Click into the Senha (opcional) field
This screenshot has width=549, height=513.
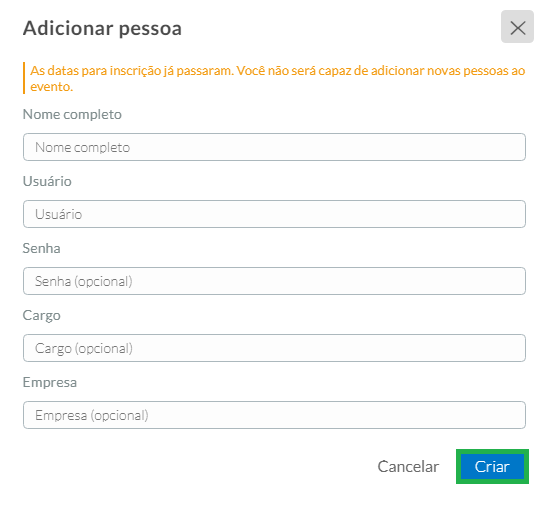274,281
